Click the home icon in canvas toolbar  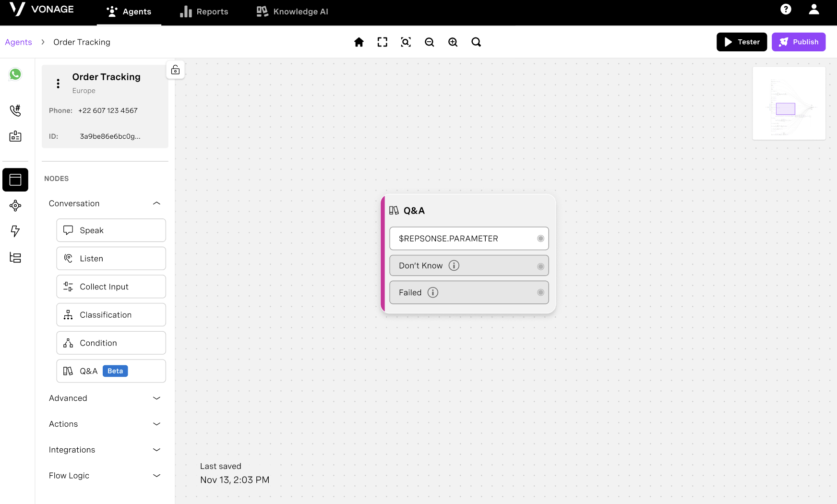point(359,42)
